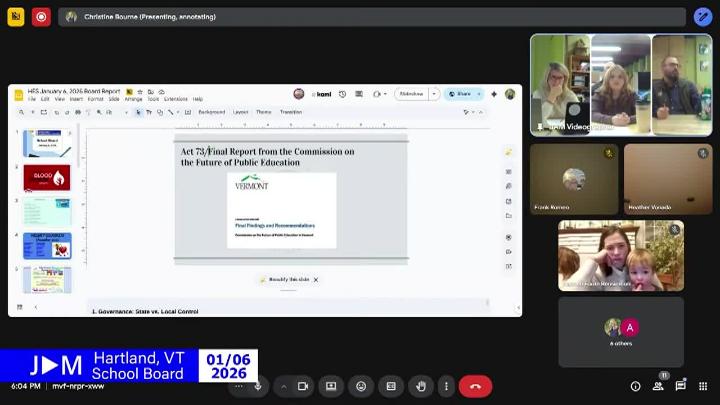Click the red leave call button
720x405 pixels.
point(475,386)
